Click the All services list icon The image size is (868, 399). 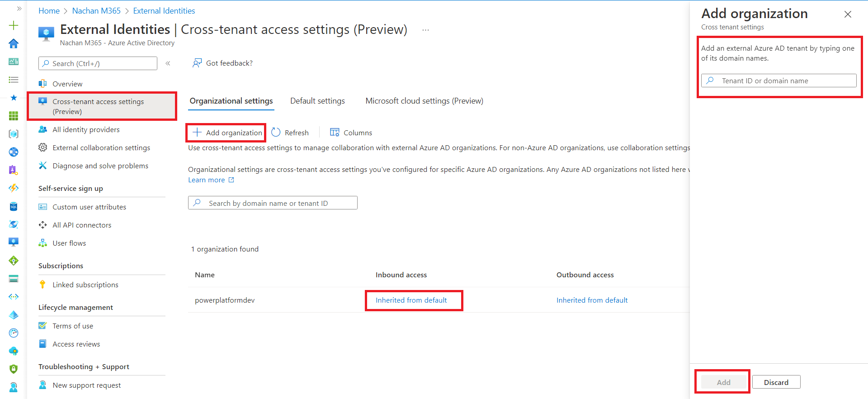(x=14, y=80)
